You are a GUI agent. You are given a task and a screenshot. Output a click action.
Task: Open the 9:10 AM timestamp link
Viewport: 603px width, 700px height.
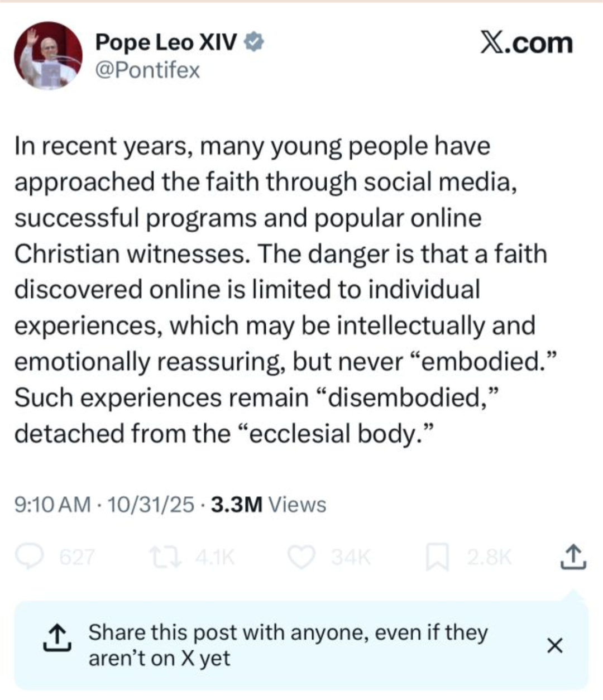coord(52,505)
